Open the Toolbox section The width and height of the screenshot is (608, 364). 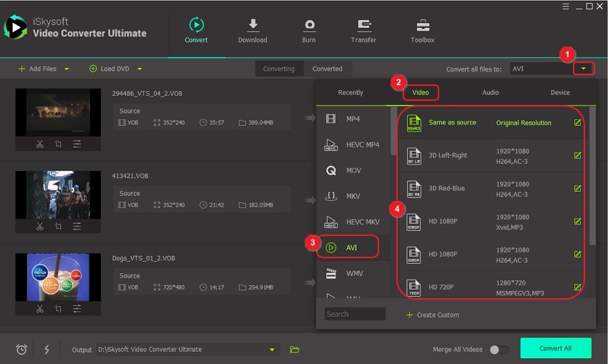coord(422,31)
